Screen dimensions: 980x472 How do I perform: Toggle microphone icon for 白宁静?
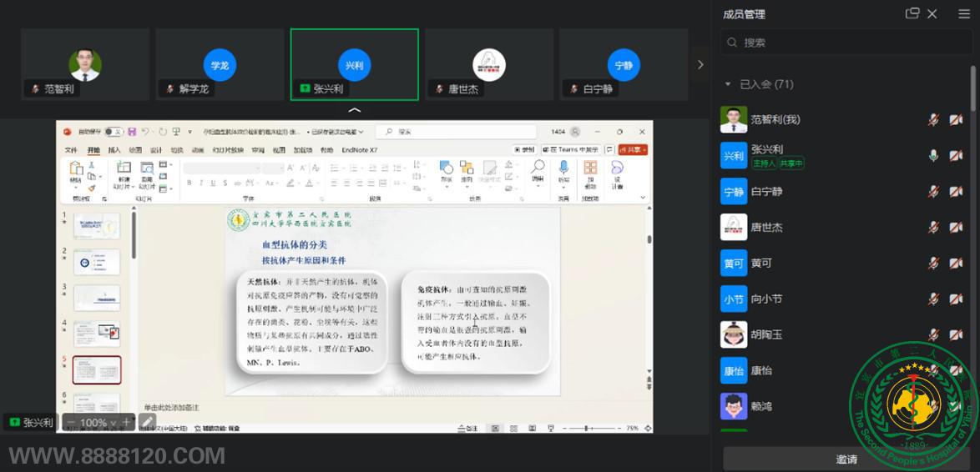(x=933, y=192)
